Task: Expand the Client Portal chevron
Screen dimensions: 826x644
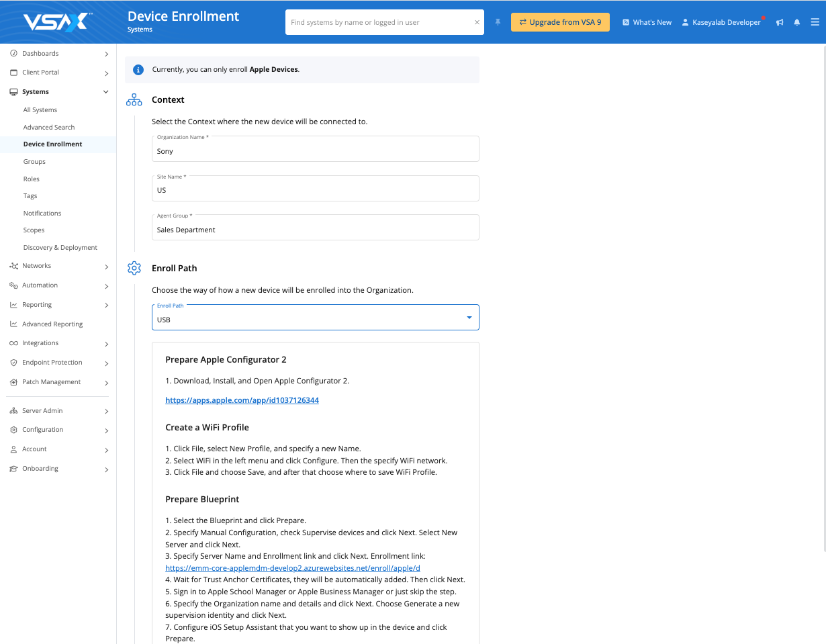Action: coord(106,73)
